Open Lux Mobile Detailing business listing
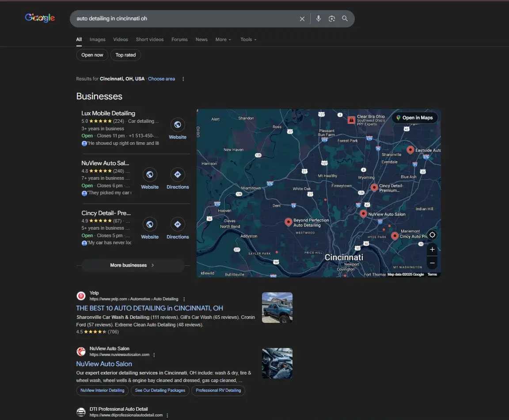The width and height of the screenshot is (509, 420). (108, 113)
